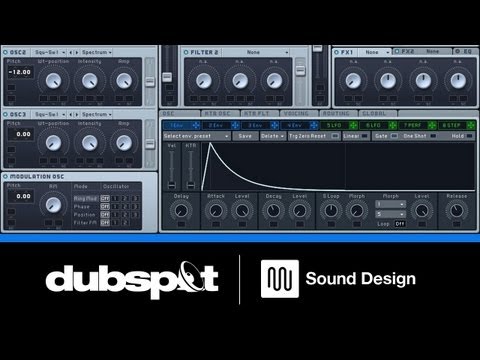The width and height of the screenshot is (480, 360).
Task: Toggle the EQ power icon
Action: [x=458, y=51]
